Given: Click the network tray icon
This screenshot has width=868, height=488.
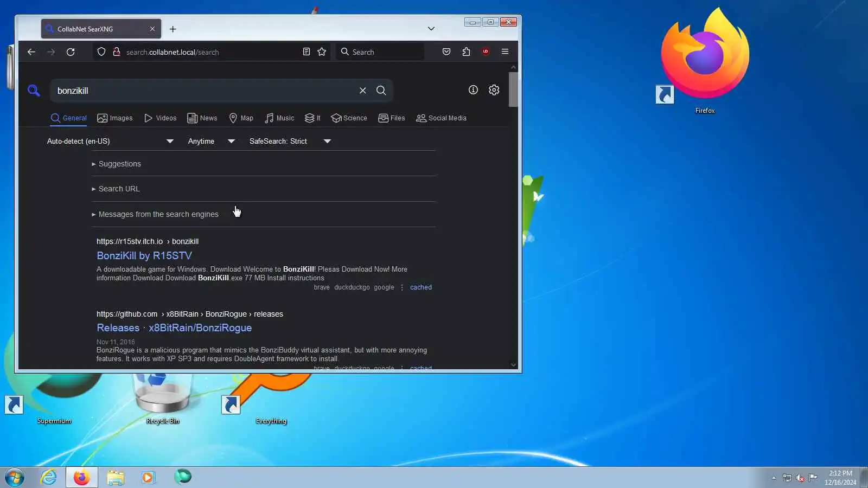Looking at the screenshot, I should coord(787,478).
